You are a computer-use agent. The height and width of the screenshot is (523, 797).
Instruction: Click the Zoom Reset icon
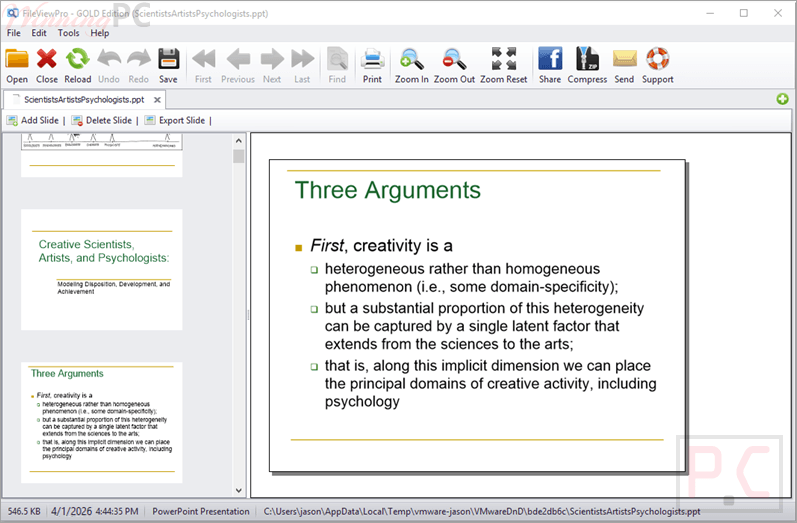[504, 58]
